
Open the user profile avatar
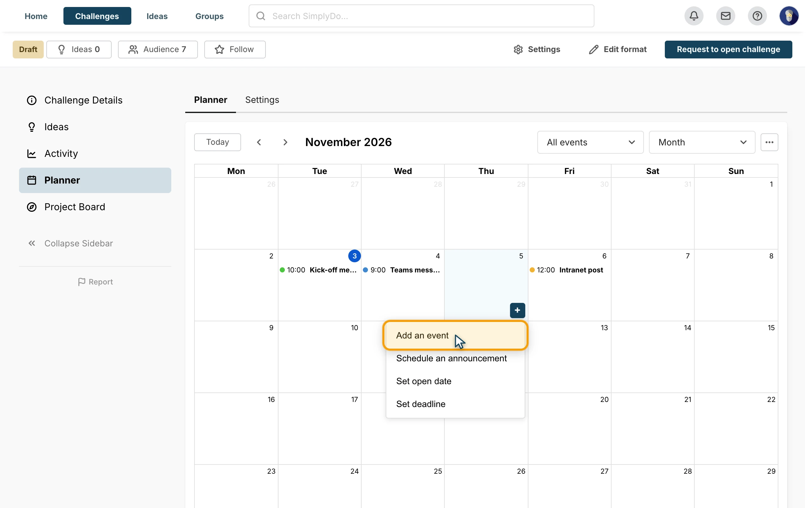(x=789, y=16)
